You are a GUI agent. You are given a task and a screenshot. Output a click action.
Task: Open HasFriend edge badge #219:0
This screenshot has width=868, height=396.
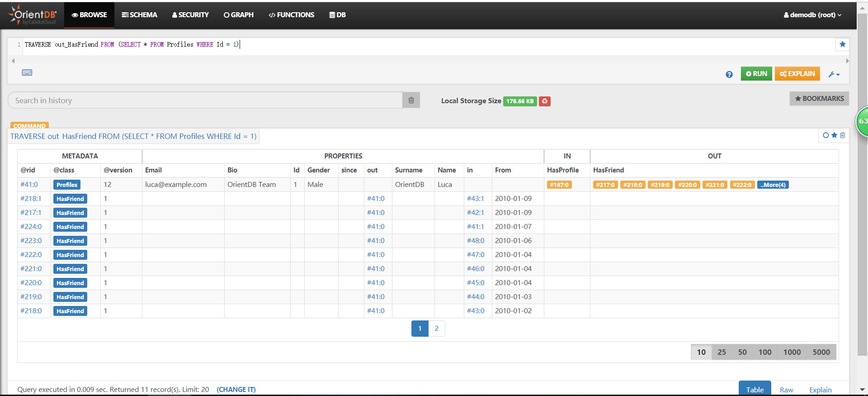coord(660,185)
